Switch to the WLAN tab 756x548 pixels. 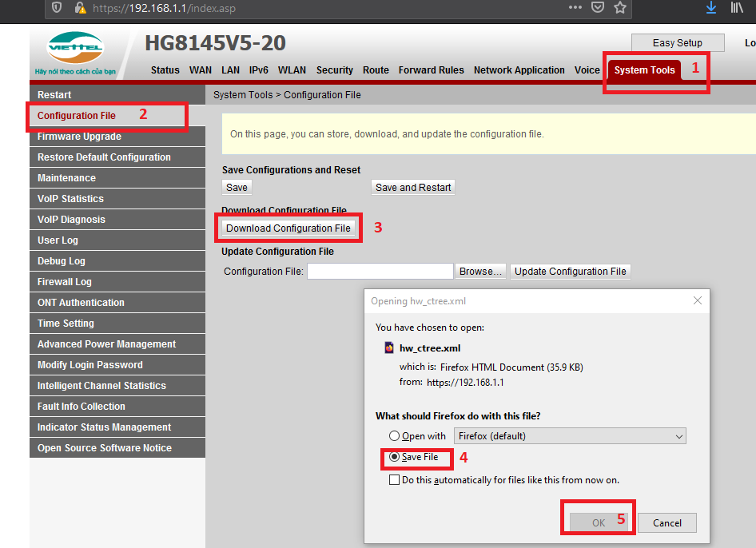(x=292, y=70)
